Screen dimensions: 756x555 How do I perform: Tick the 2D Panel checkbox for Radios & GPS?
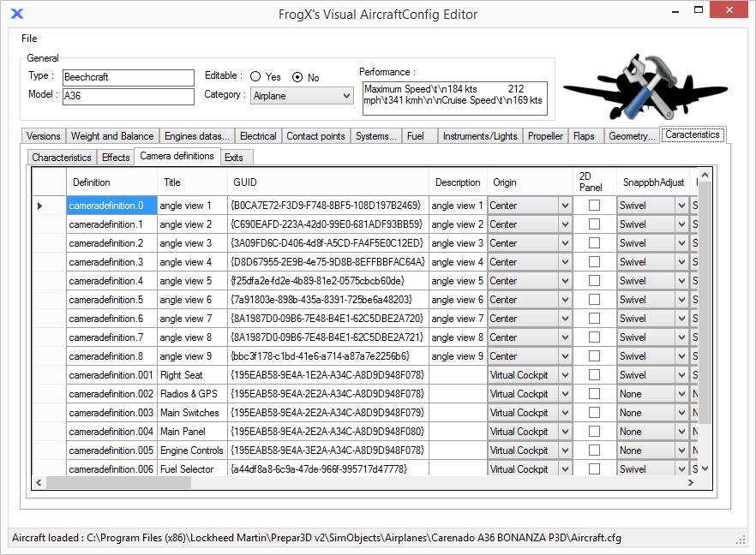click(x=595, y=394)
